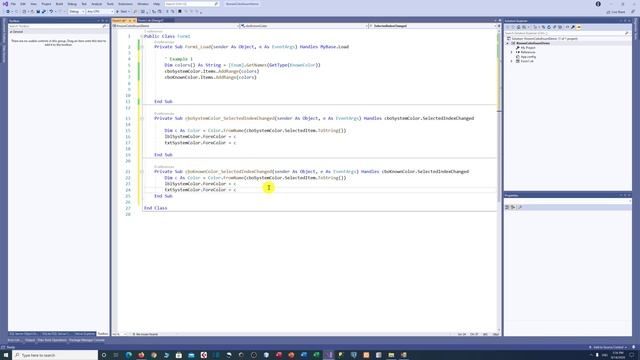Click Add to Source Control in status bar
This screenshot has width=640, height=360.
608,347
